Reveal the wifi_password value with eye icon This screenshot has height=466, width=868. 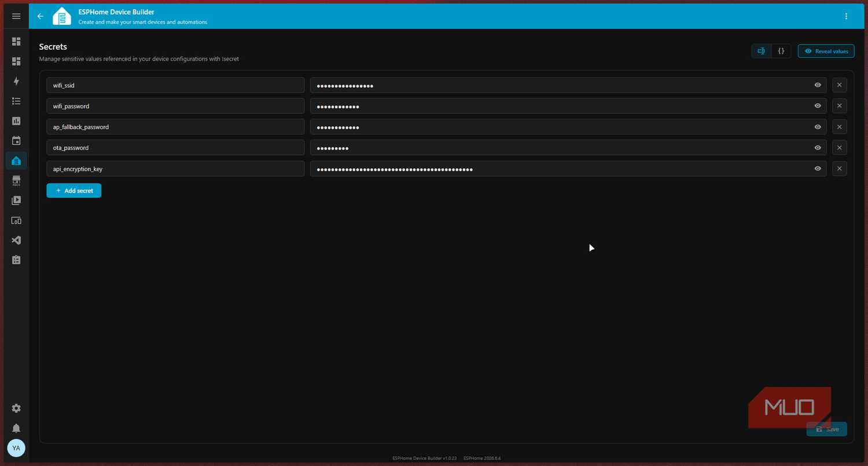point(818,106)
